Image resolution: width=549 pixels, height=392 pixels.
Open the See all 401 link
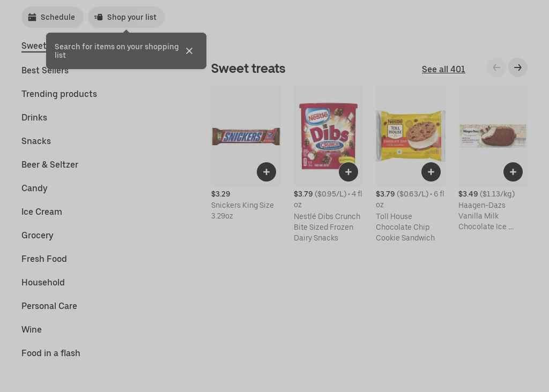(443, 69)
